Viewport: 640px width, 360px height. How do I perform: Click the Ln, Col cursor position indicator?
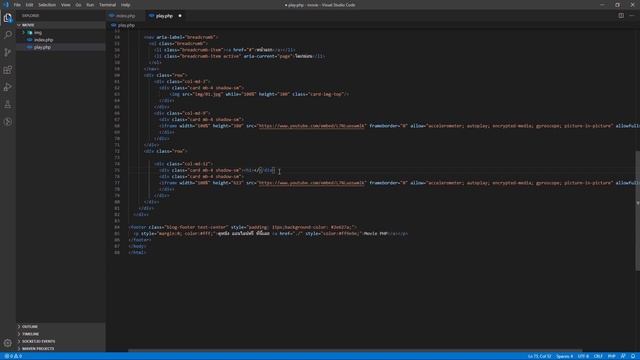(539, 356)
